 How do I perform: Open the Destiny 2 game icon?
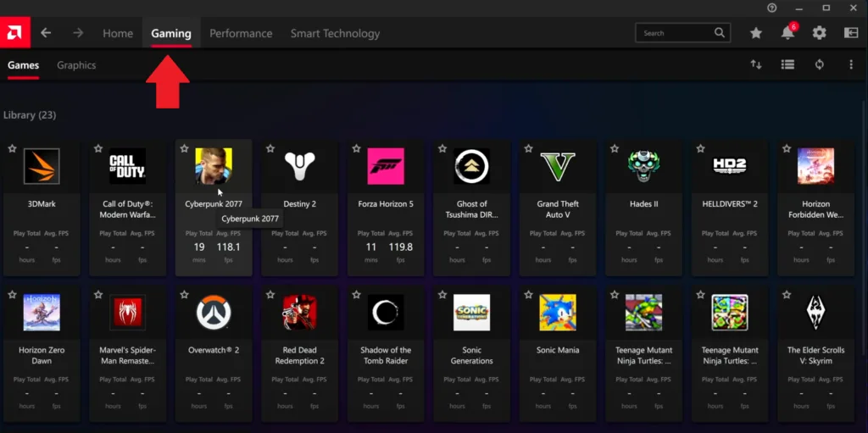coord(299,166)
